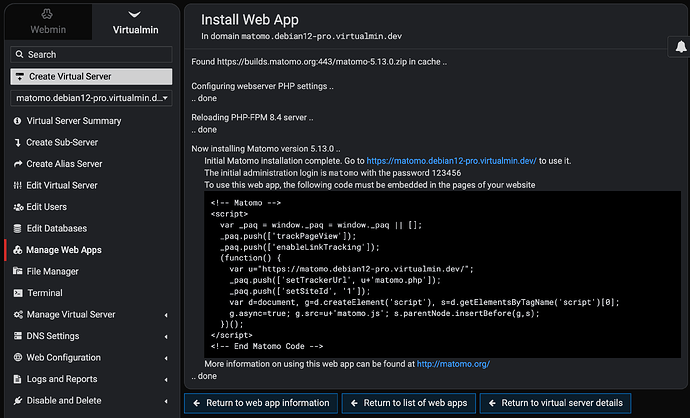Open notifications bell icon
This screenshot has height=418, width=690.
(x=681, y=46)
